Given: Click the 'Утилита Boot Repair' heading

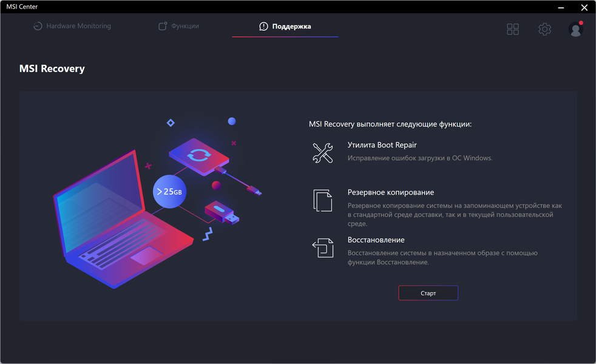Looking at the screenshot, I should (x=382, y=145).
